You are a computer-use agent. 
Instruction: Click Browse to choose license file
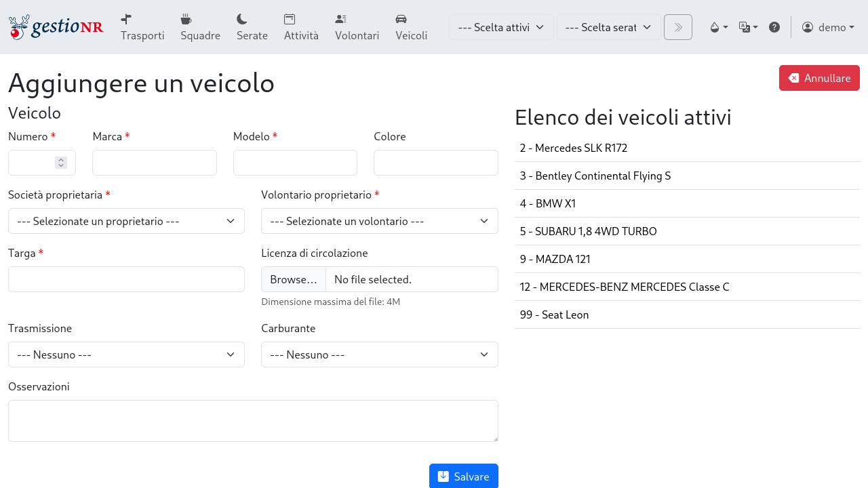[x=294, y=279]
